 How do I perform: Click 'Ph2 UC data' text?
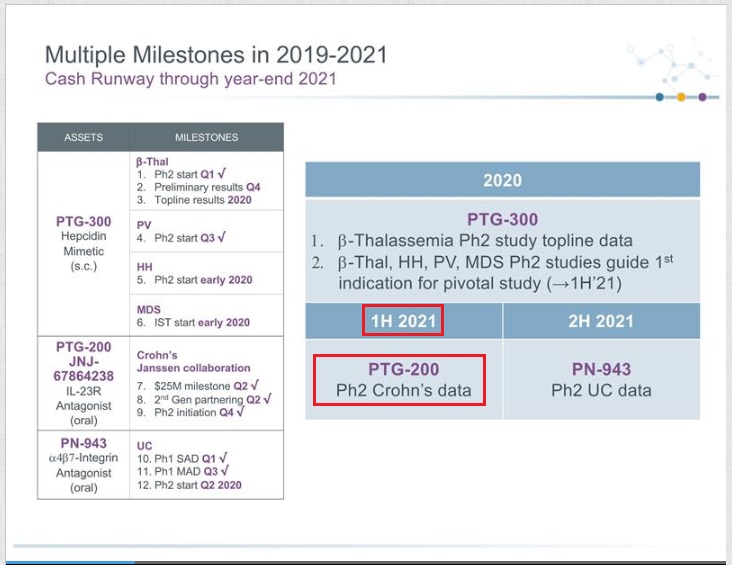[602, 390]
